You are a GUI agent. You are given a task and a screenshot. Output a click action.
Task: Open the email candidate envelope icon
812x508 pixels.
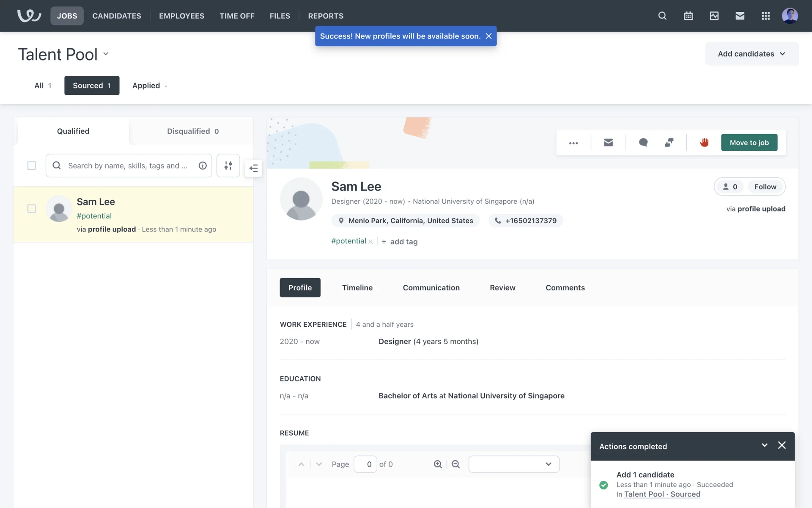point(608,143)
